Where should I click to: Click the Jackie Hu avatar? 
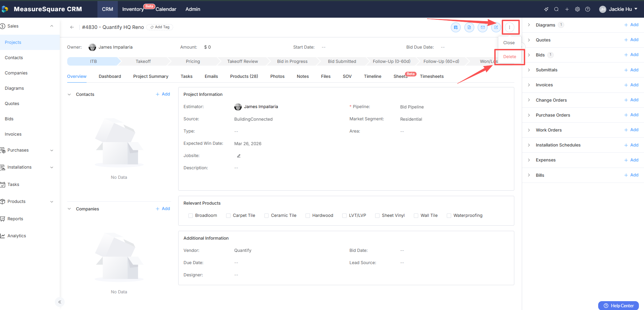pyautogui.click(x=603, y=9)
